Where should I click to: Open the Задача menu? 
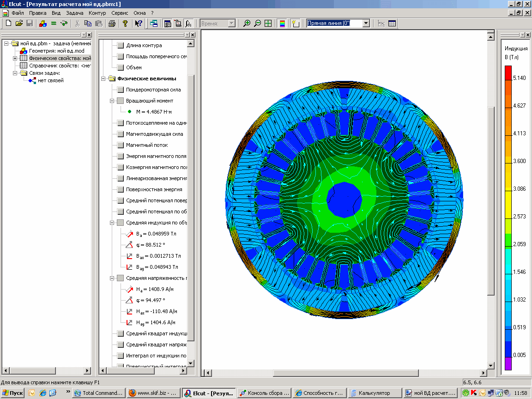click(75, 13)
